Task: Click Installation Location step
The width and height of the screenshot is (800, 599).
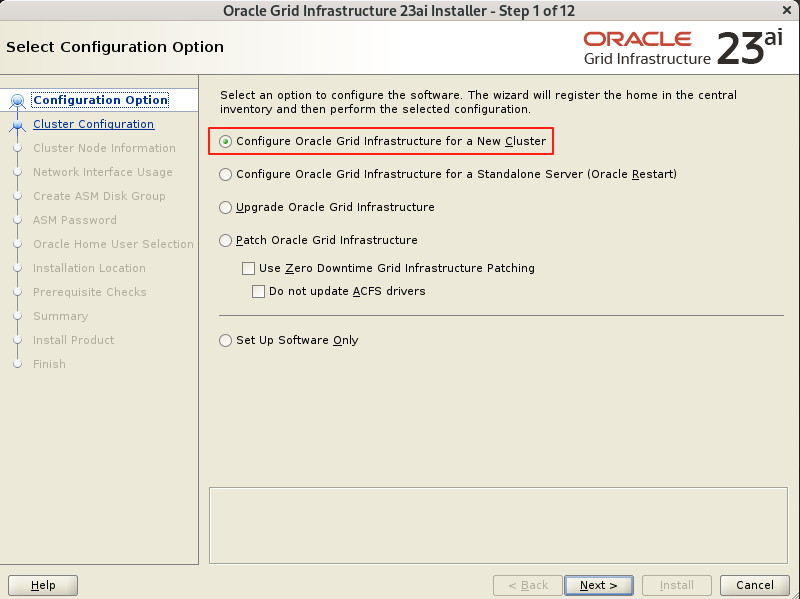Action: (x=89, y=268)
